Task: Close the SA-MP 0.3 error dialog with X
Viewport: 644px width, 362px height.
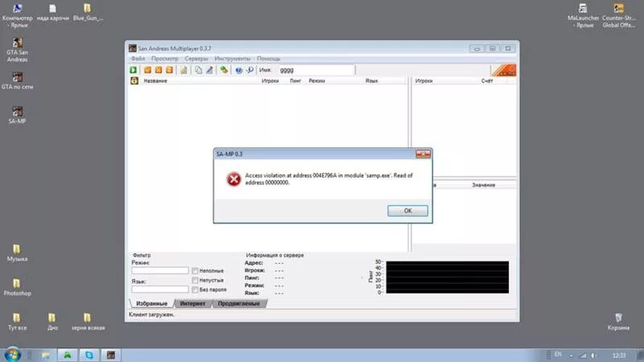Action: 423,154
